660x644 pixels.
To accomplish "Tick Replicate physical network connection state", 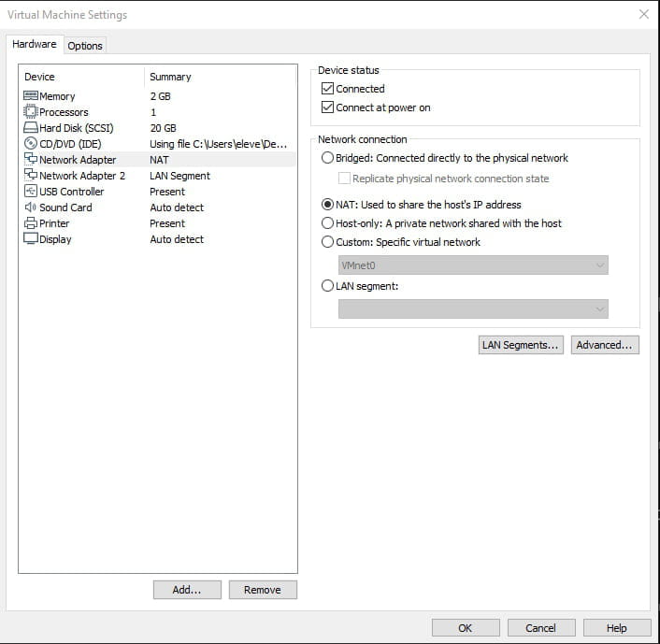I will coord(344,179).
